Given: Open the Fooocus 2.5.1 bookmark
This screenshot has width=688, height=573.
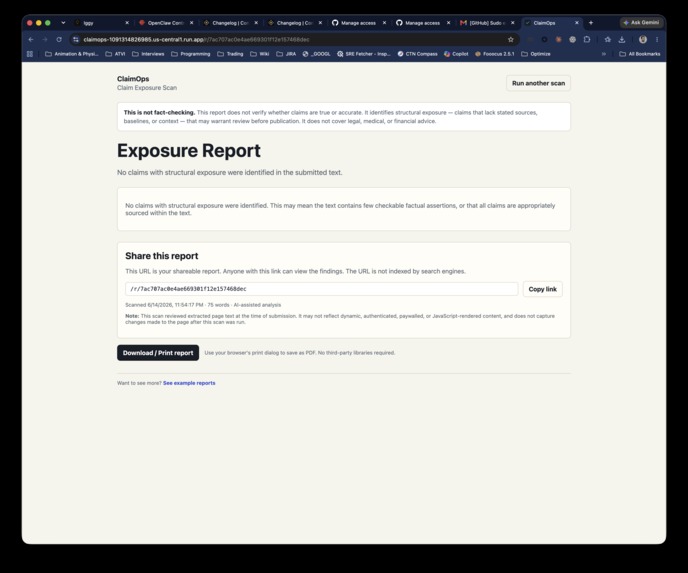Looking at the screenshot, I should pyautogui.click(x=494, y=54).
